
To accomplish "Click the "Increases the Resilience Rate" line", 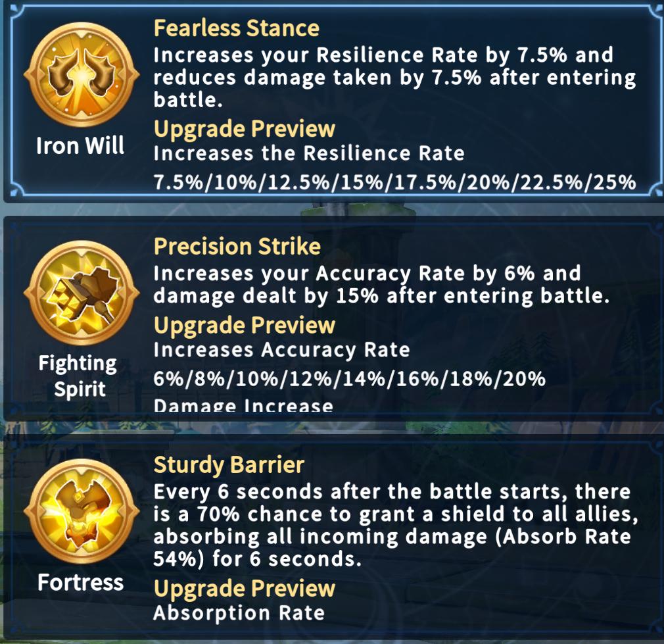I will point(309,154).
